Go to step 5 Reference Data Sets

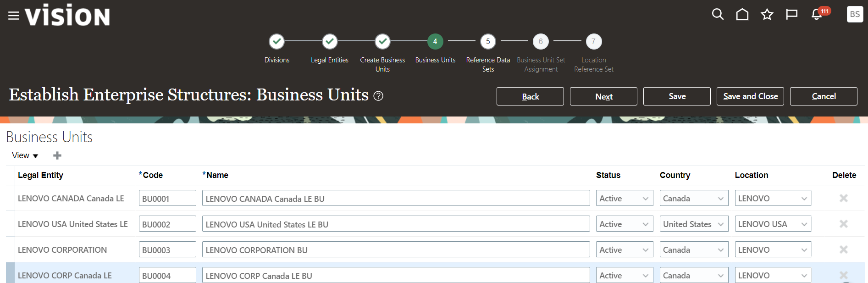coord(488,42)
